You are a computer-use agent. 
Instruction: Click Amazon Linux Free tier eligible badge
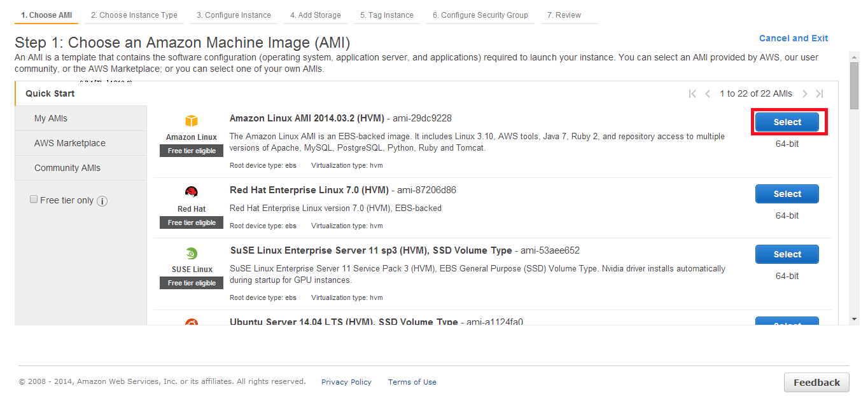click(x=192, y=151)
